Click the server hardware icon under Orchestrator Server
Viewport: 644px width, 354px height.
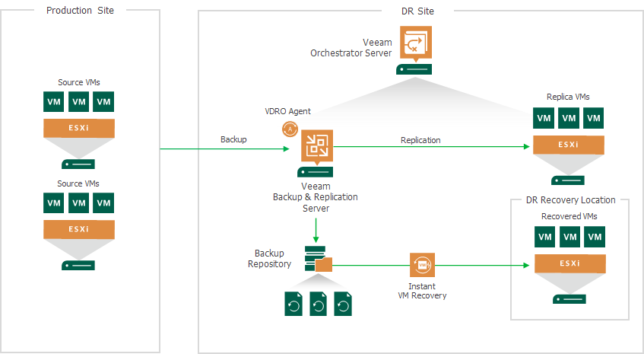[414, 69]
